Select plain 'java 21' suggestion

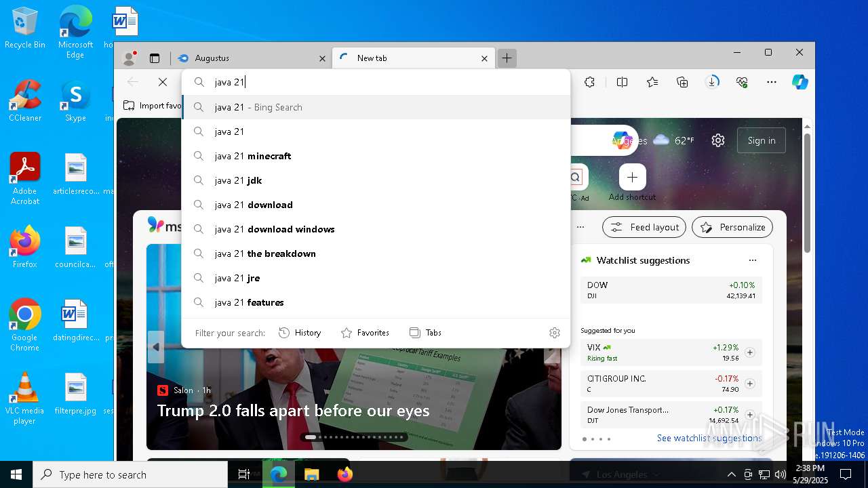[x=376, y=131]
